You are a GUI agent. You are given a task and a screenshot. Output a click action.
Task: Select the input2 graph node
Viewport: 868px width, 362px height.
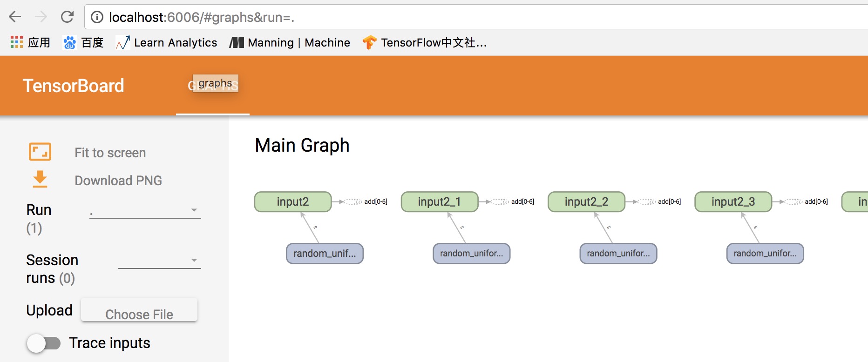pos(293,201)
